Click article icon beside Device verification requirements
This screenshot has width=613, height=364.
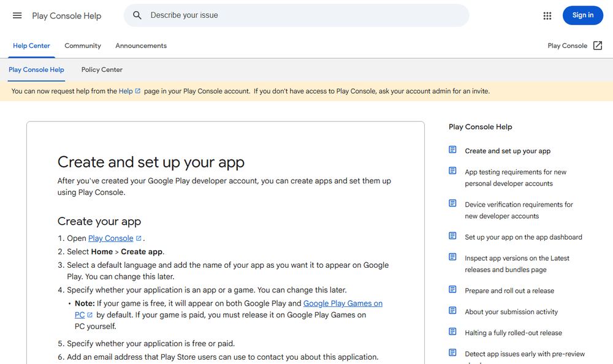[452, 203]
